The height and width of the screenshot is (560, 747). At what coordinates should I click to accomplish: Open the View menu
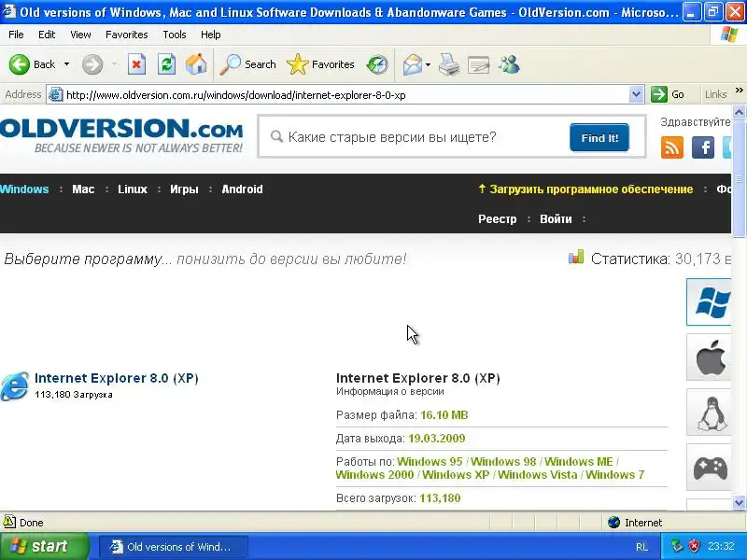coord(80,35)
